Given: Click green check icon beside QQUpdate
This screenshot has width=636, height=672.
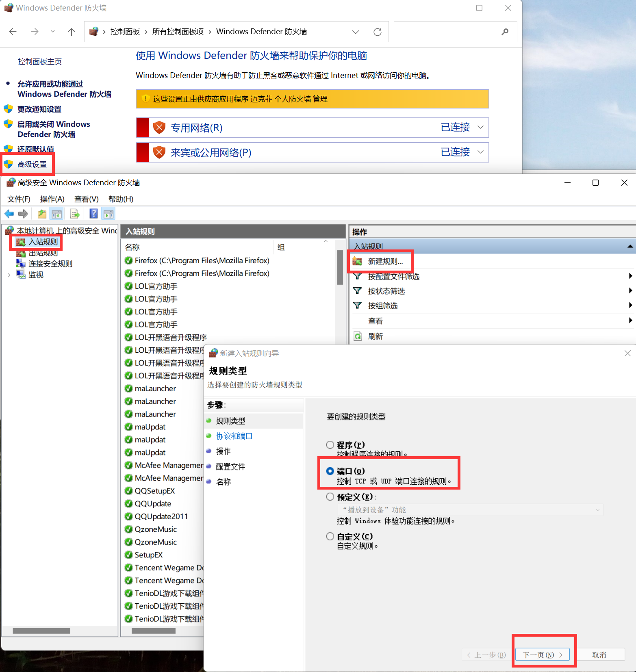Looking at the screenshot, I should pos(128,504).
